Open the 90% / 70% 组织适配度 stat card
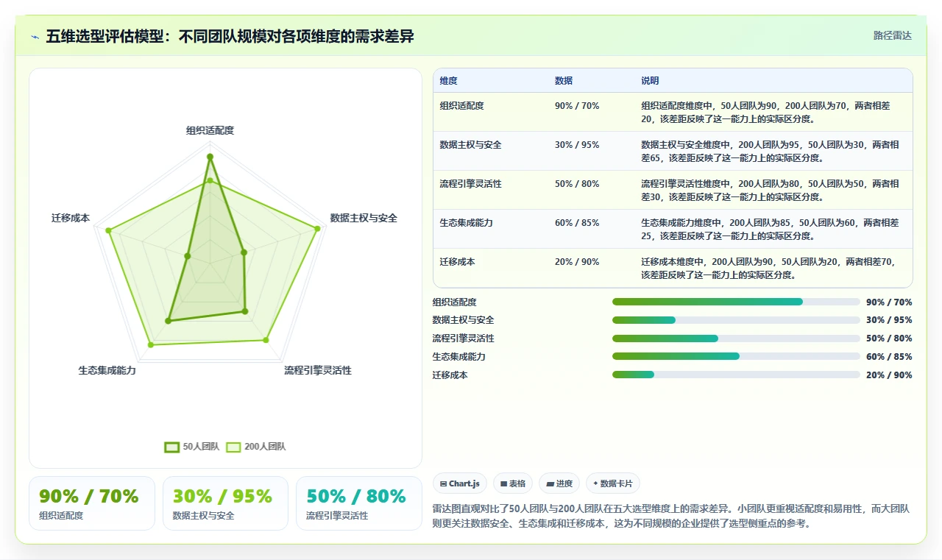Image resolution: width=942 pixels, height=560 pixels. pyautogui.click(x=92, y=503)
